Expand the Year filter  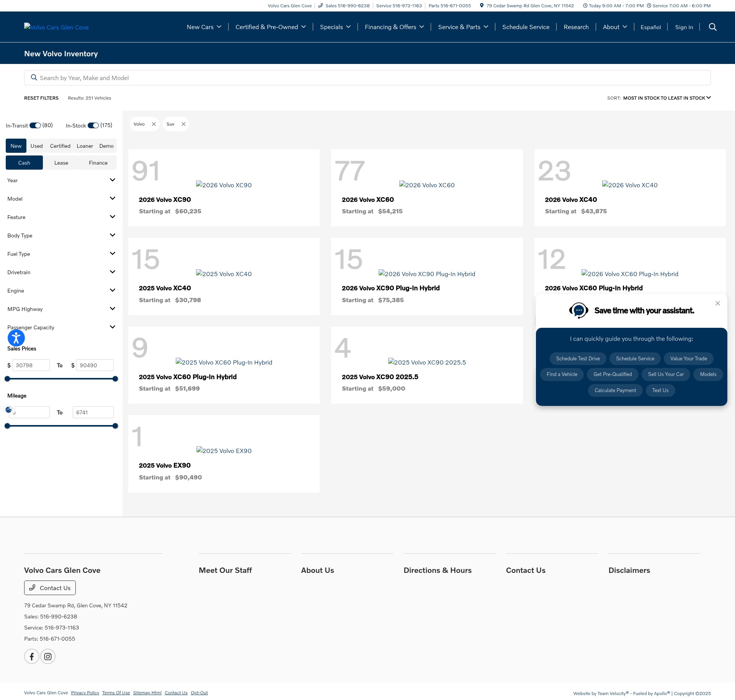(x=61, y=180)
